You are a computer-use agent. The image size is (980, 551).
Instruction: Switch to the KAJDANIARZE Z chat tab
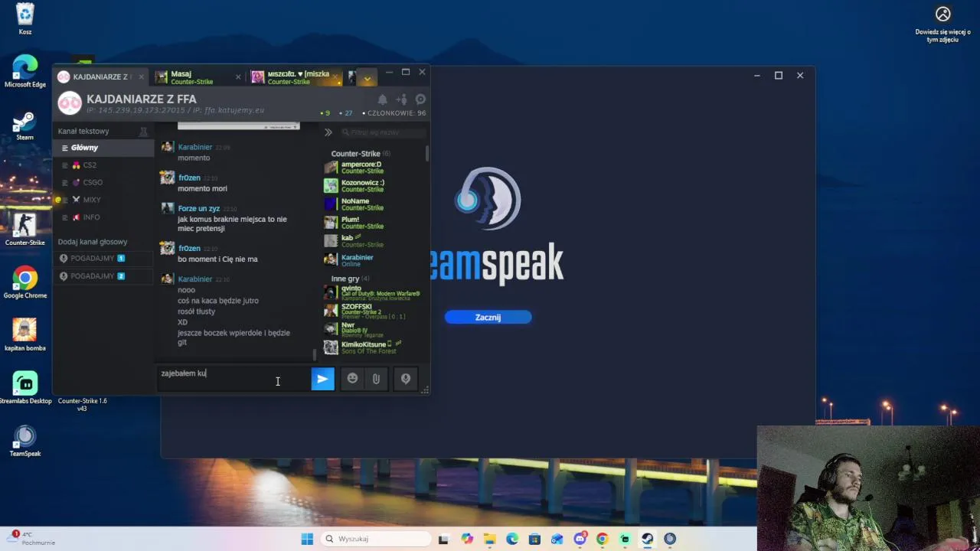pyautogui.click(x=101, y=77)
